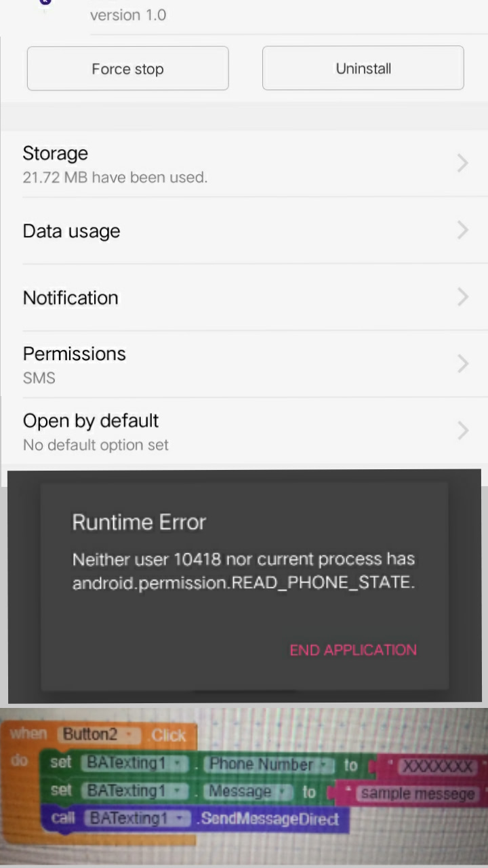Select the SendMessageDirect call block
This screenshot has width=488, height=868.
coord(195,818)
